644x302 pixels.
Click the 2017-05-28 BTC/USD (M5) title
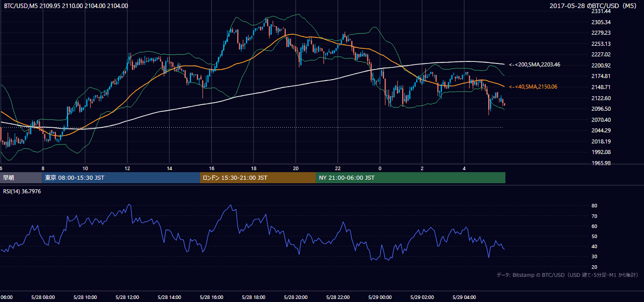click(594, 6)
